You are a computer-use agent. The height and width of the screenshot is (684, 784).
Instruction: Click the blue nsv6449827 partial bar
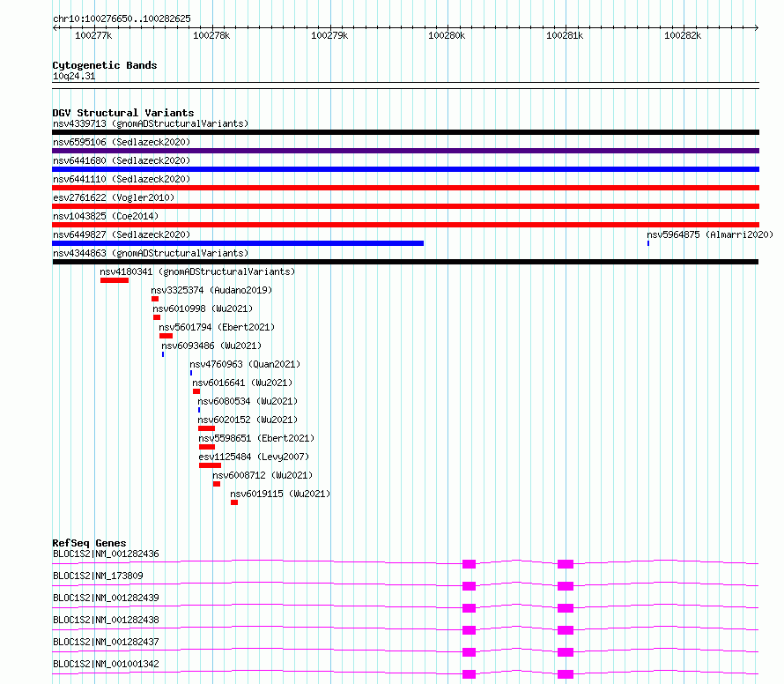(x=238, y=243)
